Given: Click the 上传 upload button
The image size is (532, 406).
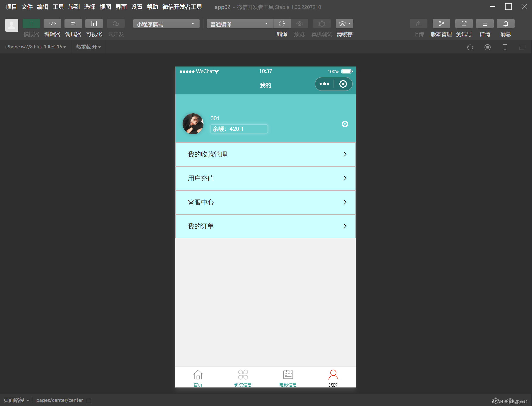Looking at the screenshot, I should point(418,24).
